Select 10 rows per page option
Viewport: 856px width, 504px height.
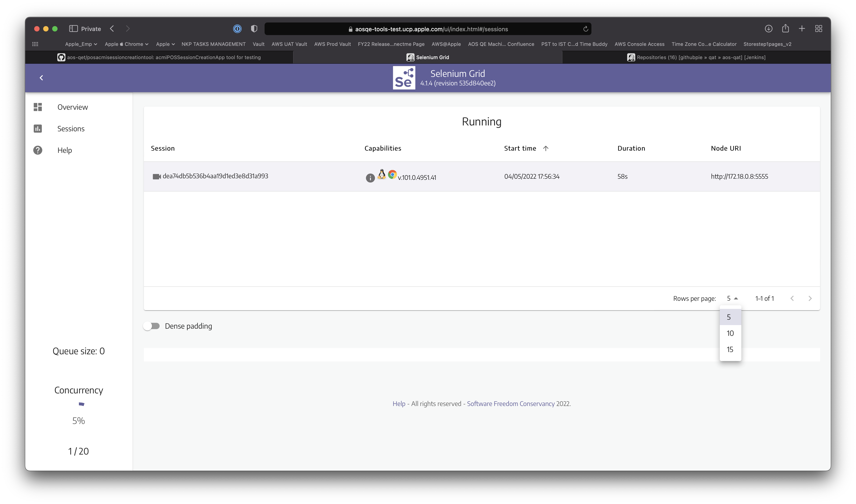click(730, 333)
